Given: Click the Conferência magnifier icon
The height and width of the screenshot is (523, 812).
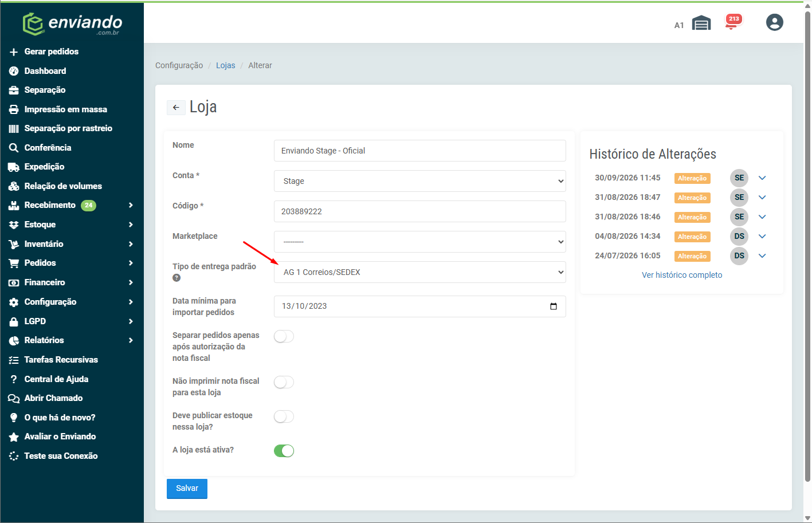Looking at the screenshot, I should [x=14, y=148].
